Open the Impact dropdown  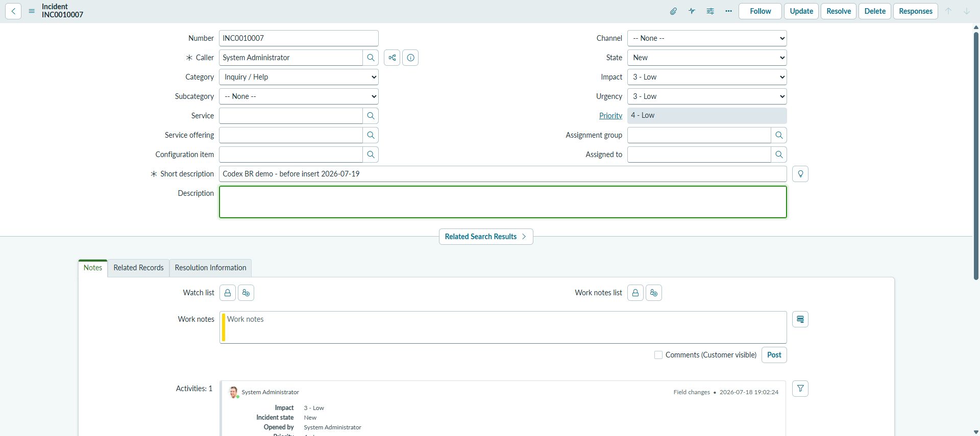707,77
